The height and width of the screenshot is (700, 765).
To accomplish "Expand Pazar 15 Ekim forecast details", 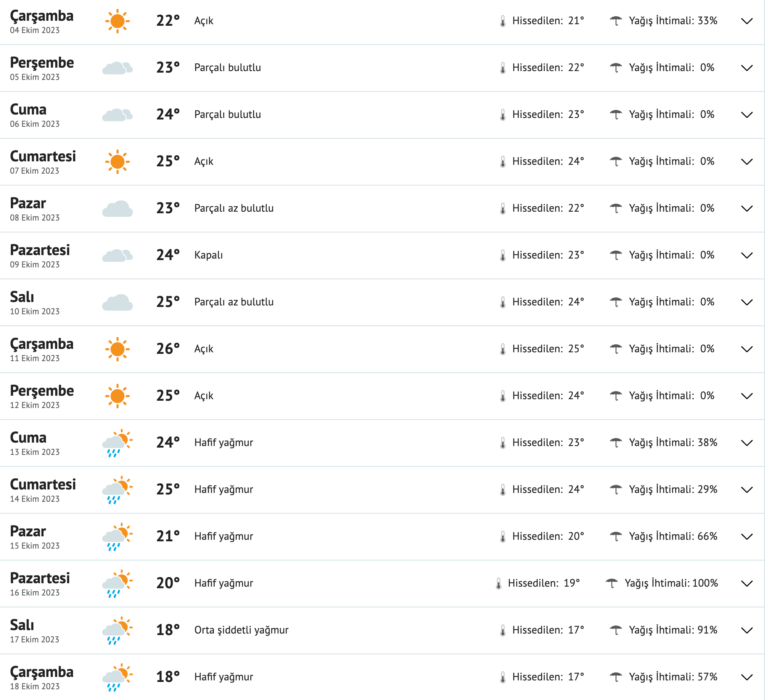I will [x=746, y=536].
